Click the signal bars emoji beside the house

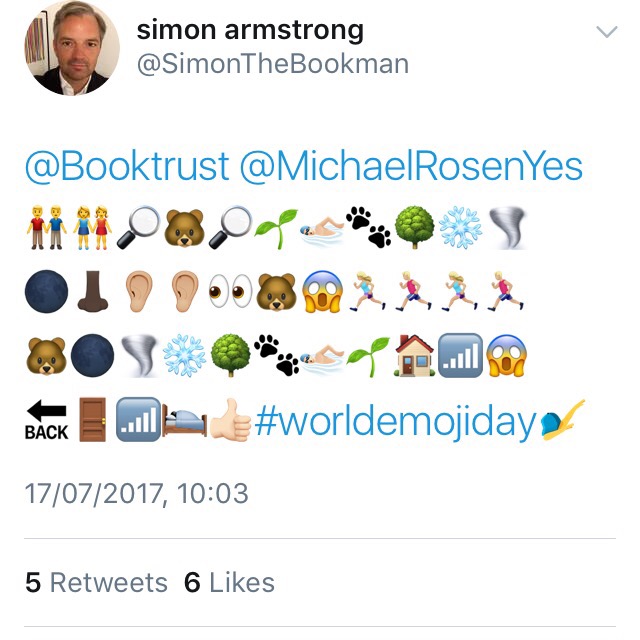point(460,355)
